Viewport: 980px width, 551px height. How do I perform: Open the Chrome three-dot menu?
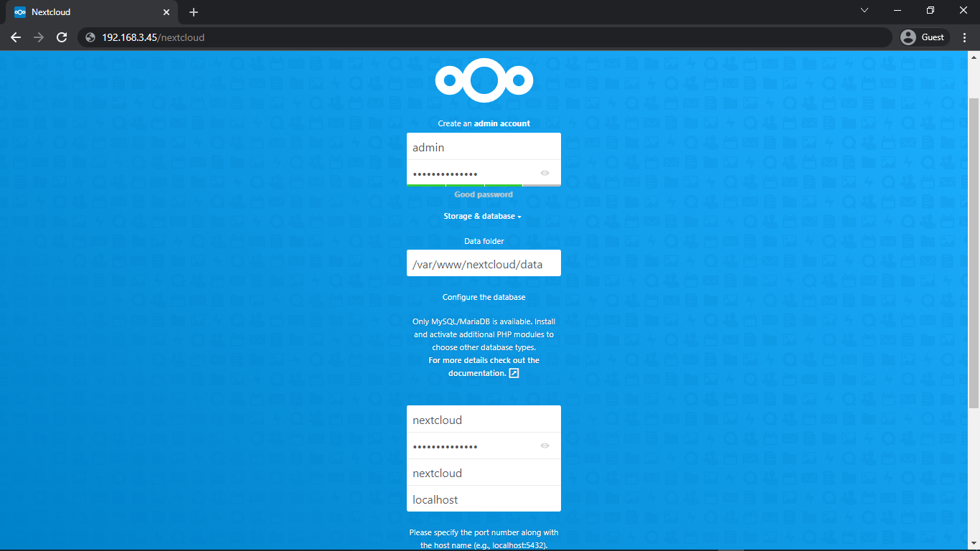point(964,37)
